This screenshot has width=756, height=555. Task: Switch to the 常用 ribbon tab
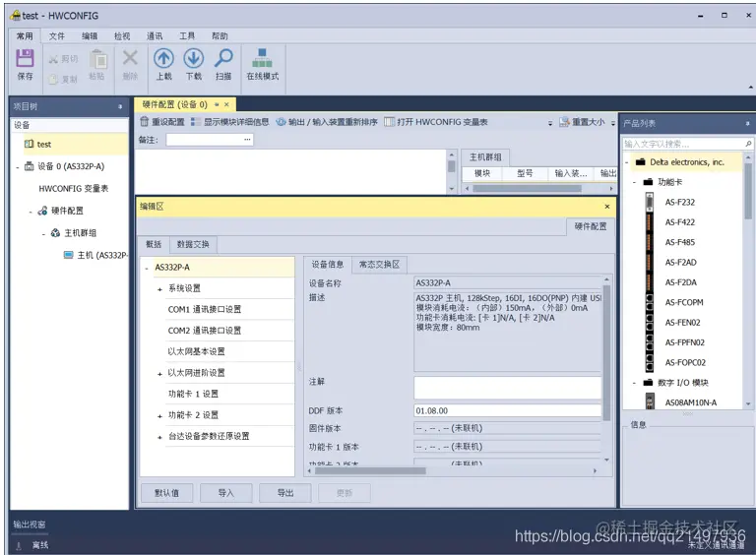point(25,36)
